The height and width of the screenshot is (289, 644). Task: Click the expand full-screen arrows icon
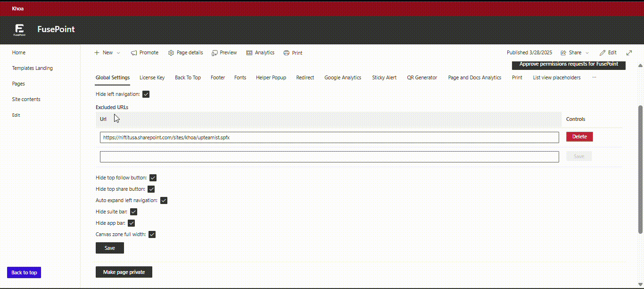[629, 53]
